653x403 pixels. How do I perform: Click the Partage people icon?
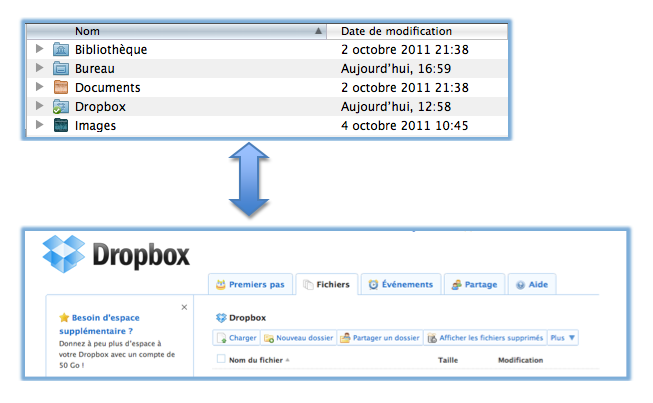tap(457, 285)
